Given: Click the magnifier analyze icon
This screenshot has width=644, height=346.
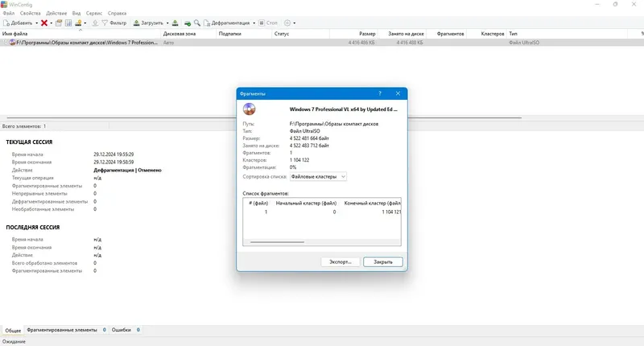Looking at the screenshot, I should pos(197,23).
